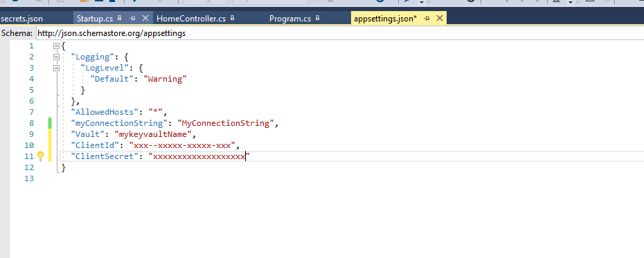The width and height of the screenshot is (644, 258).
Task: Switch to the Startup.cs tab
Action: click(95, 19)
